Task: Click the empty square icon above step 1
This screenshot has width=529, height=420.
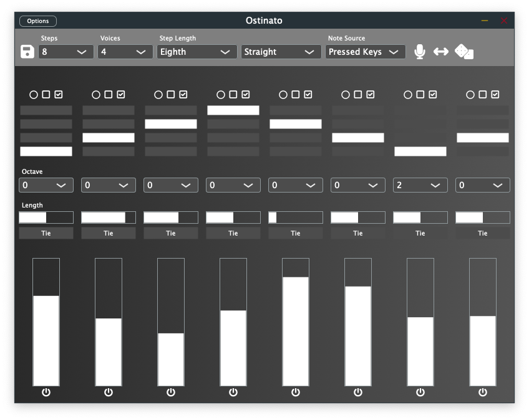Action: pos(46,94)
